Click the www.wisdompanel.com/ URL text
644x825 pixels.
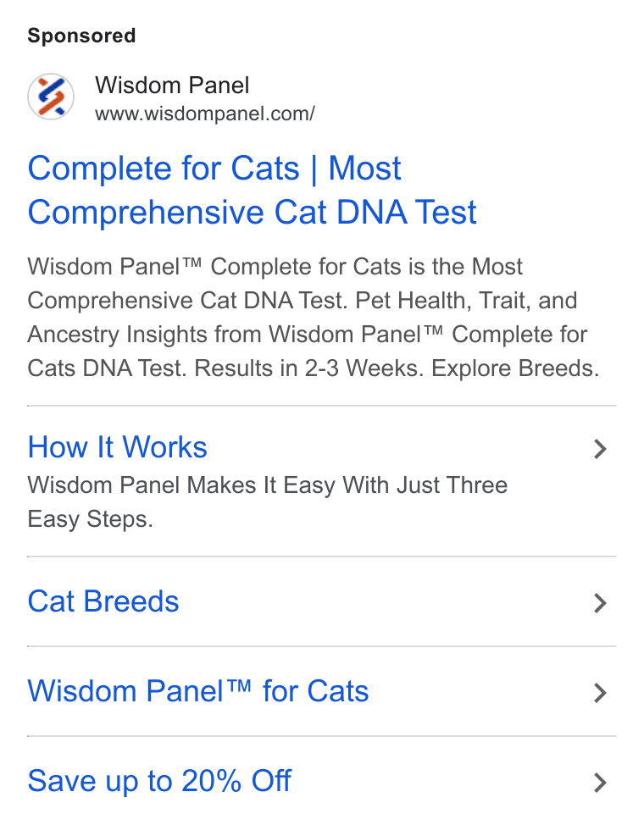205,114
